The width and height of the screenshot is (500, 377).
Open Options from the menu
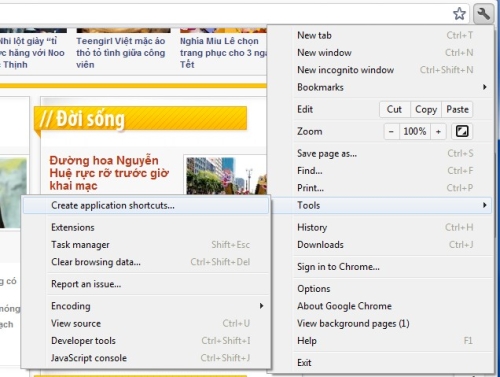392,289
